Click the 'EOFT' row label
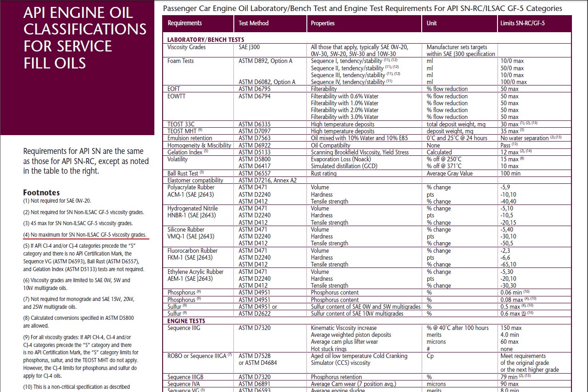 tap(175, 89)
